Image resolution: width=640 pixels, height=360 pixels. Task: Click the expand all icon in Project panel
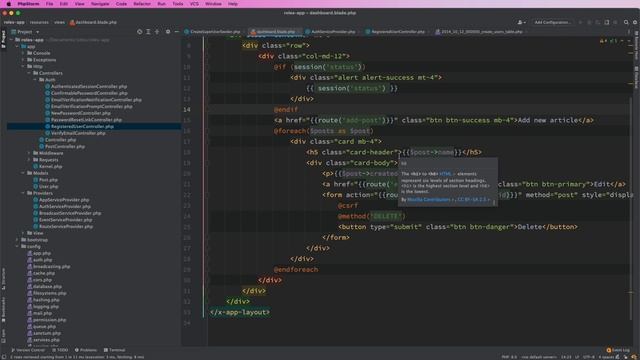coord(148,31)
